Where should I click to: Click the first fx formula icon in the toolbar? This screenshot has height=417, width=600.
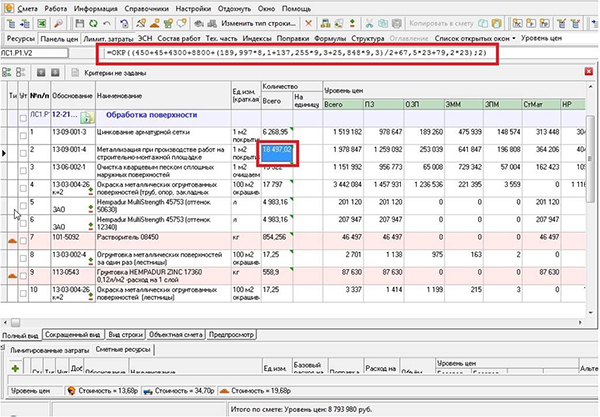point(517,24)
